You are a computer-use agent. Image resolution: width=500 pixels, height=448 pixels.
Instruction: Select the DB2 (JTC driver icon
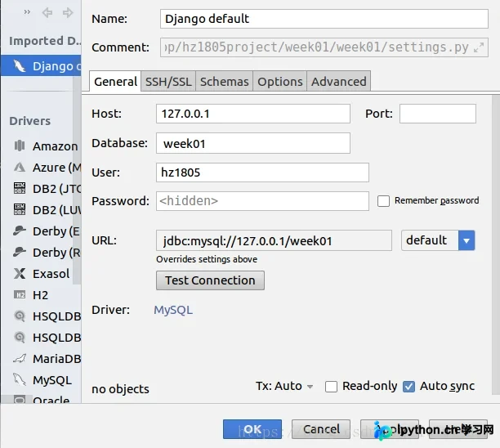(20, 188)
